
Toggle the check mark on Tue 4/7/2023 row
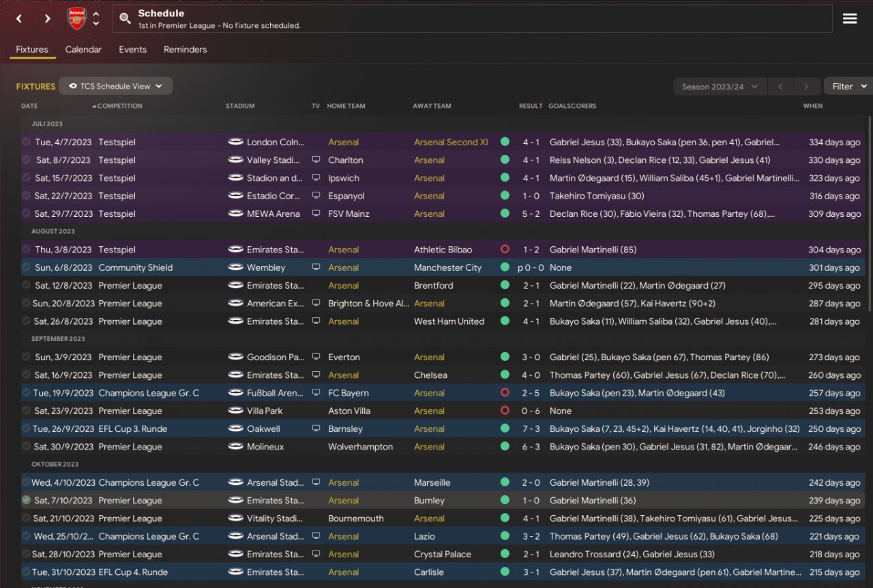point(27,142)
